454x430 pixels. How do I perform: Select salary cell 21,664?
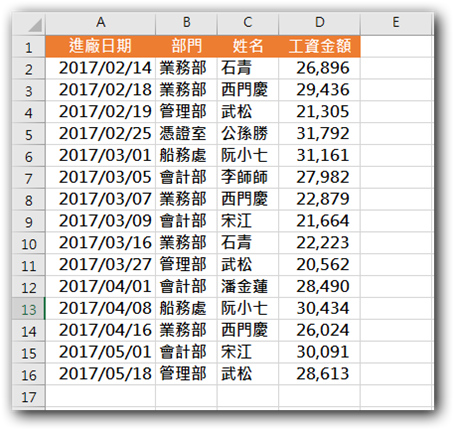click(x=319, y=221)
